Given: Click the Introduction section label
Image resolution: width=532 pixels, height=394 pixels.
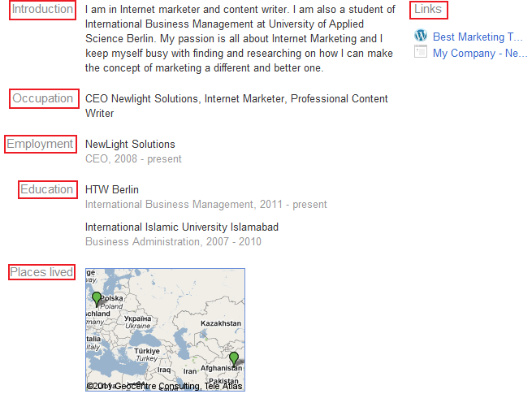Looking at the screenshot, I should click(x=42, y=10).
